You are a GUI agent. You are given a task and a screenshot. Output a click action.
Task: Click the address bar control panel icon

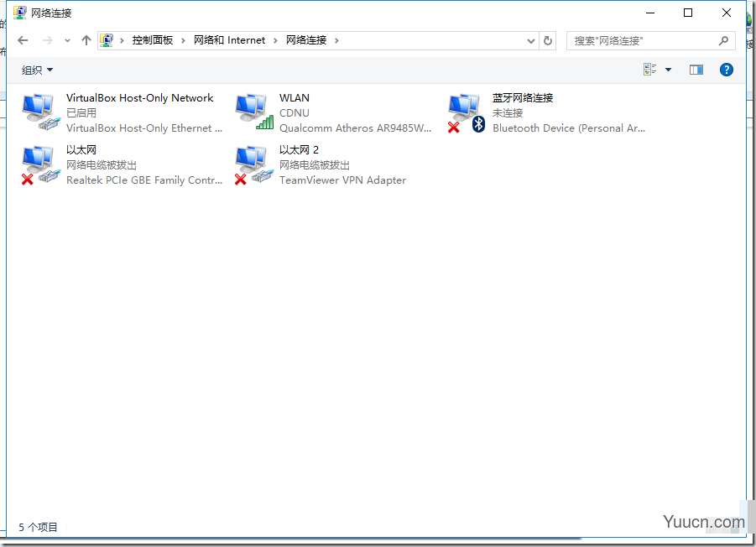point(107,40)
